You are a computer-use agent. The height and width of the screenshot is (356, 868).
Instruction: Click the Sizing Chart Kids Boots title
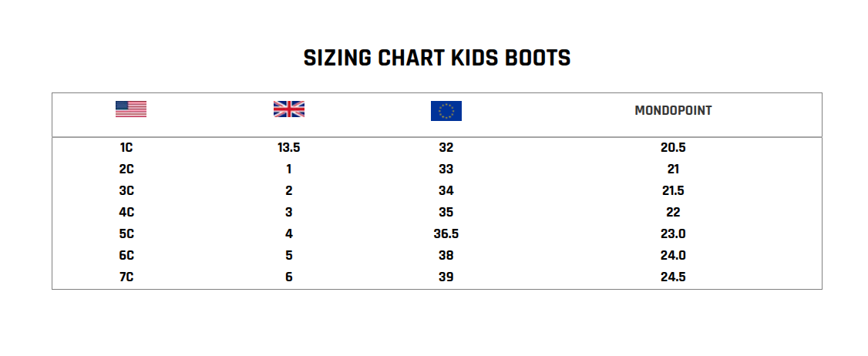(437, 58)
